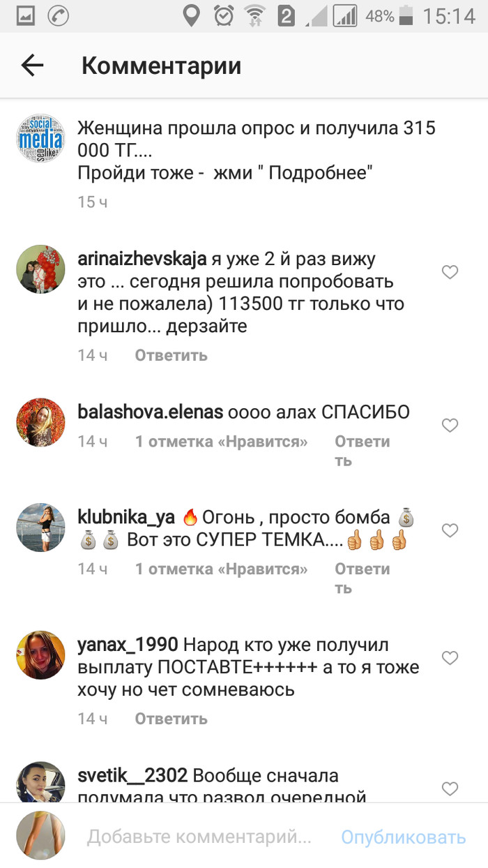Viewport: 488px width, 868px height.
Task: Open the social media account avatar
Action: [40, 137]
